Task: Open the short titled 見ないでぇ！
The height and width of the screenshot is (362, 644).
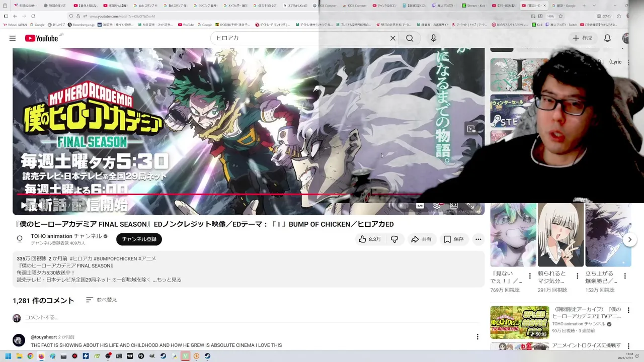Action: coord(508,277)
